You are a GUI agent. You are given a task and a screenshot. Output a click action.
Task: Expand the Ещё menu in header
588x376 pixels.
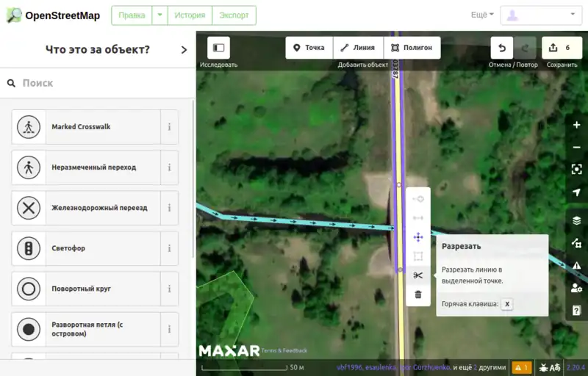click(x=481, y=15)
